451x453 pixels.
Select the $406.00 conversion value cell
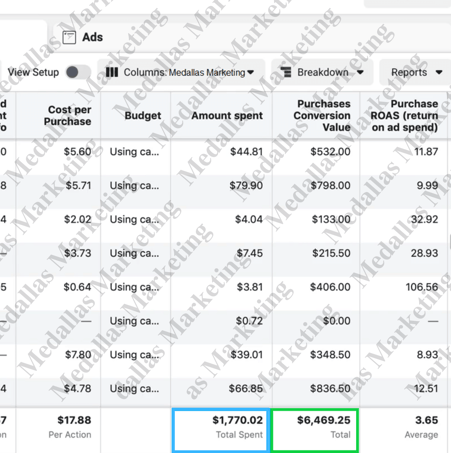(330, 287)
